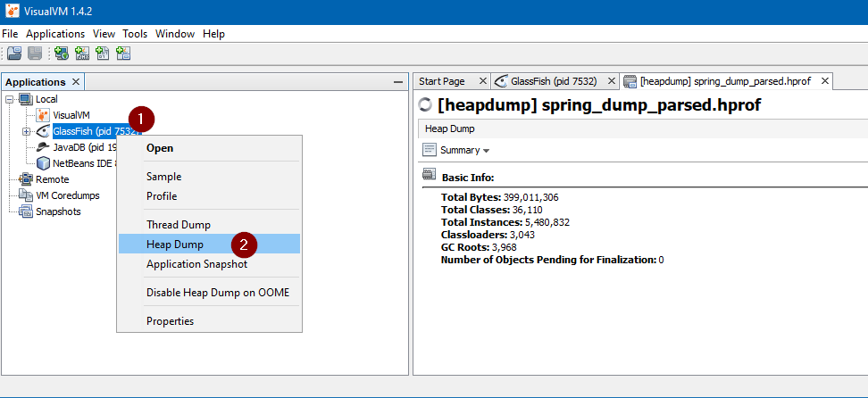This screenshot has height=398, width=868.
Task: Click the VM Coredumps icon
Action: [26, 195]
